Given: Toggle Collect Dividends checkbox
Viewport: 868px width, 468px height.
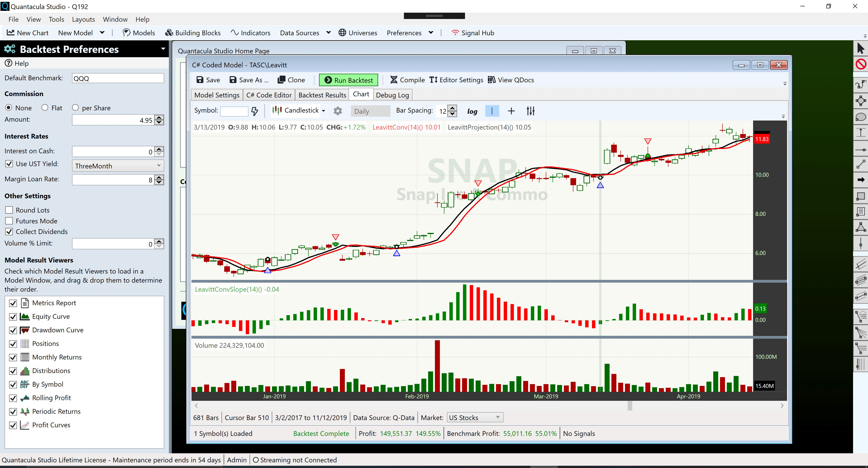Looking at the screenshot, I should (x=9, y=232).
